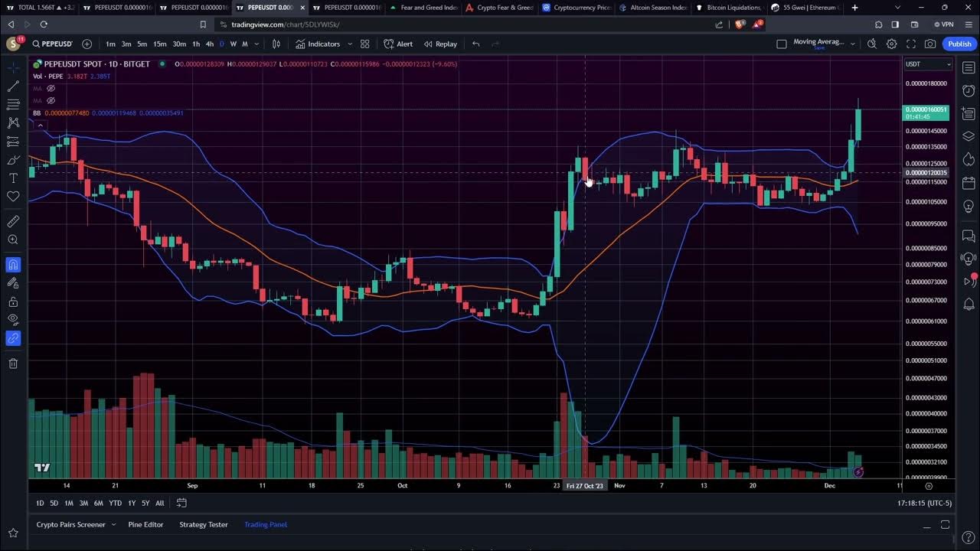Start bar Replay mode
Screen dimensions: 980x551
(440, 44)
